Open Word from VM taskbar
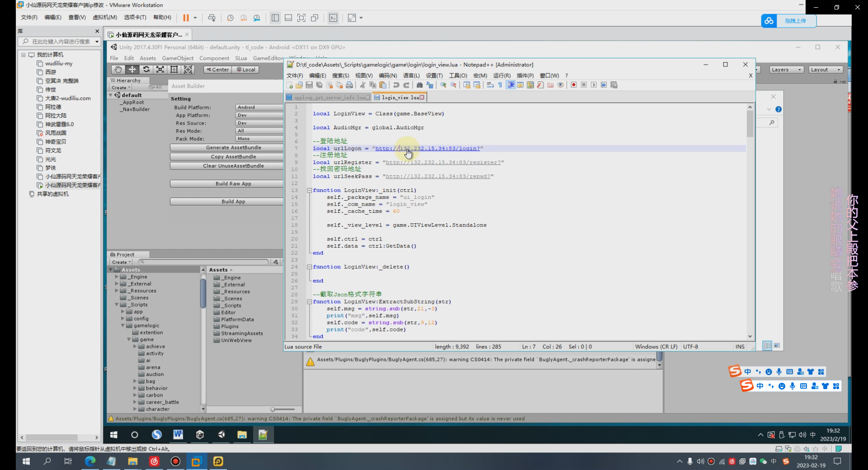Screen dimensions: 868x470 coord(178,434)
